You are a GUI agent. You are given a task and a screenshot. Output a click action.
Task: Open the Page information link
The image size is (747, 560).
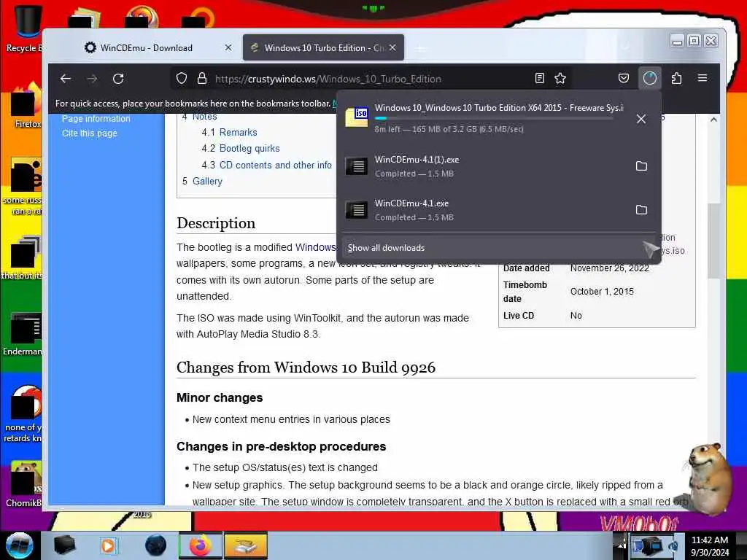96,119
